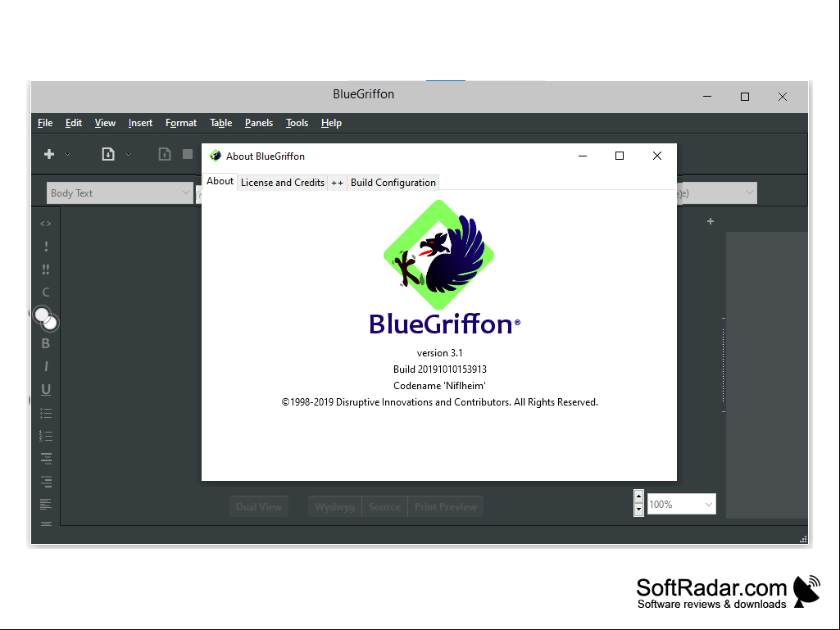Click the resize grip at window corner
The image size is (840, 630).
[803, 539]
